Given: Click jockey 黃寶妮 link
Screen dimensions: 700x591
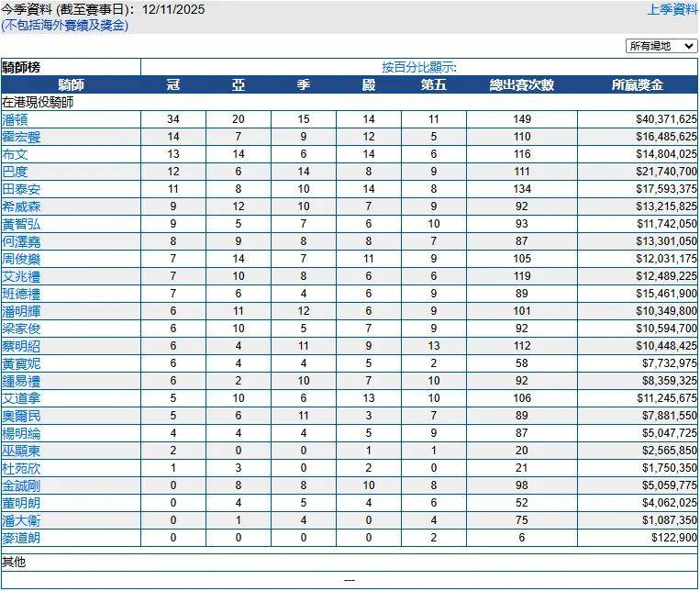Looking at the screenshot, I should point(21,363).
